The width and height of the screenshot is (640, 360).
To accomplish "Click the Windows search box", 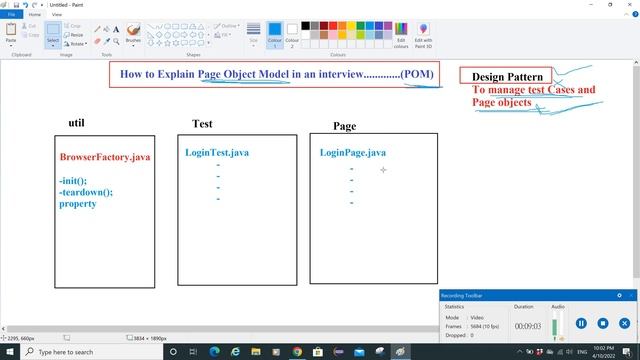I will [92, 352].
